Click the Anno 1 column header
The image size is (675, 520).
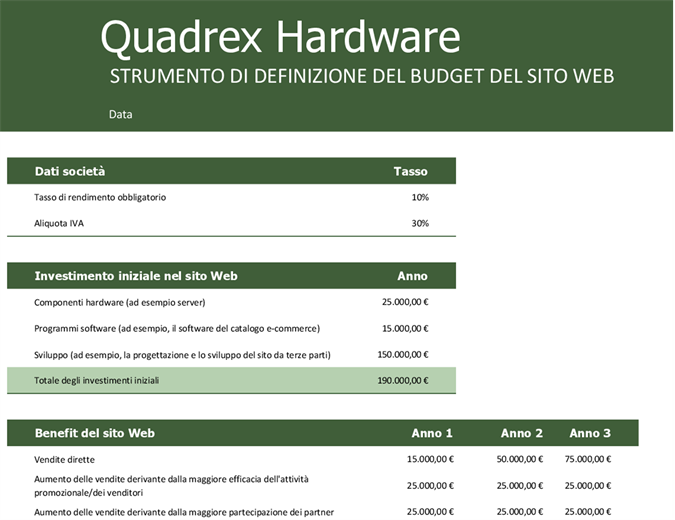[x=432, y=433]
